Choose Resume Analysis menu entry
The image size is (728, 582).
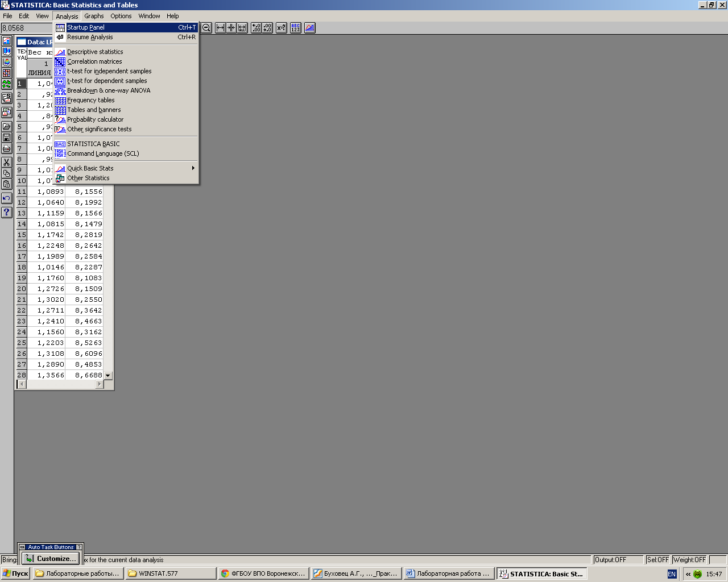click(x=126, y=37)
